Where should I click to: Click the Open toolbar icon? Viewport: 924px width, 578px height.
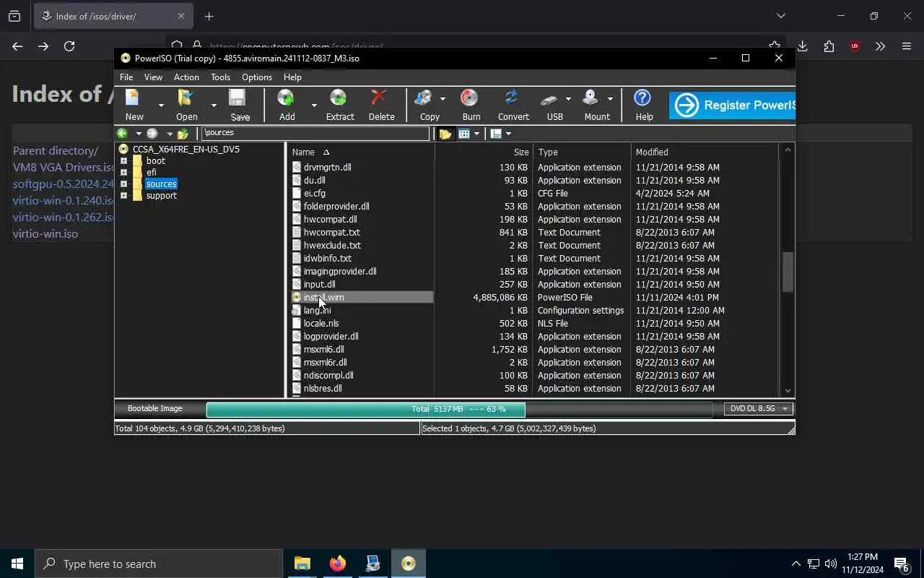pyautogui.click(x=186, y=105)
